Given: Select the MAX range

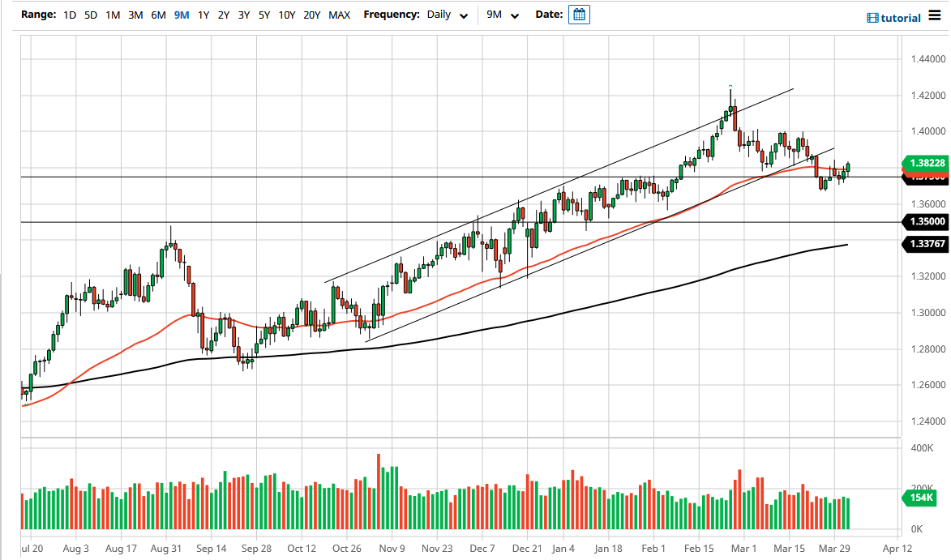Looking at the screenshot, I should coord(340,15).
